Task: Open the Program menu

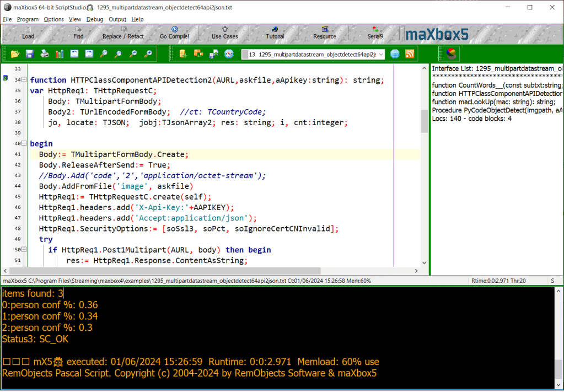Action: pos(28,19)
